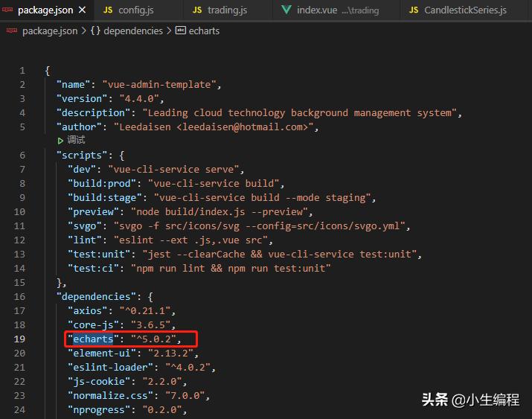Click the "preview" script key
The image size is (532, 419).
[93, 211]
